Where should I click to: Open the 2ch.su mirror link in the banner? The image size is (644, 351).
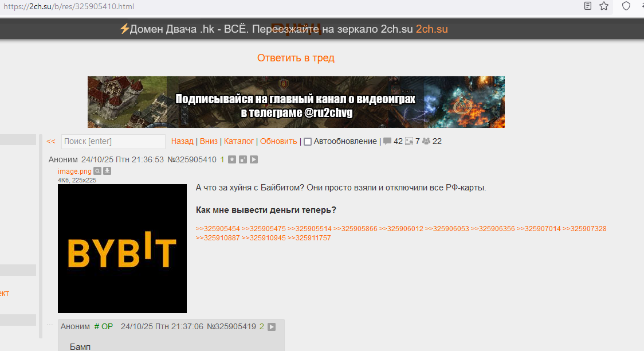[431, 29]
